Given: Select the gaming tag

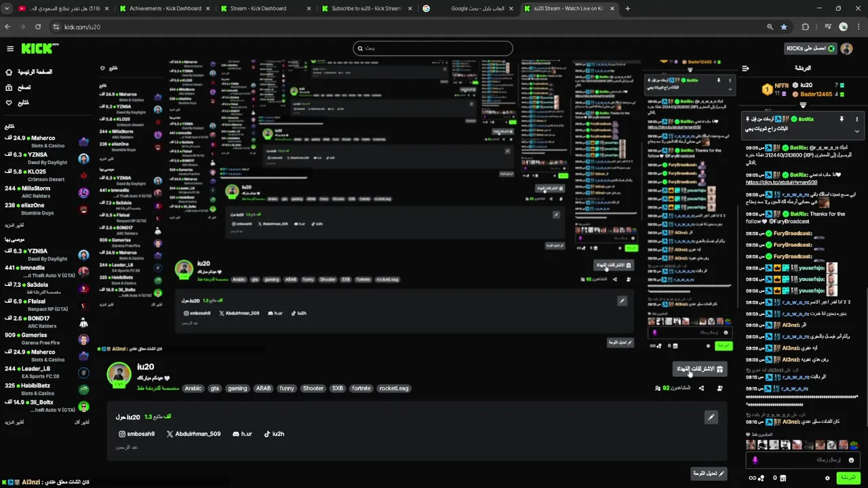Looking at the screenshot, I should pyautogui.click(x=237, y=388).
